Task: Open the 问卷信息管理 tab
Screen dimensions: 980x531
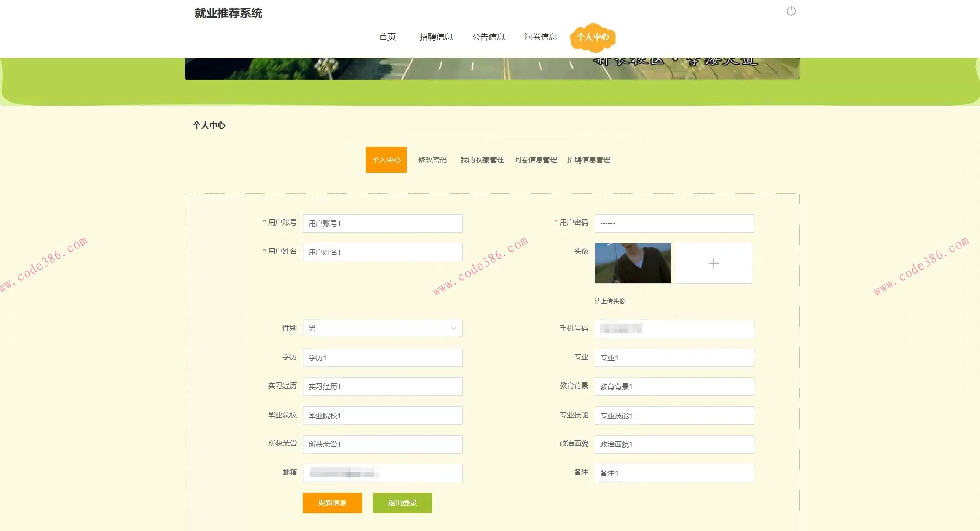Action: pos(536,160)
